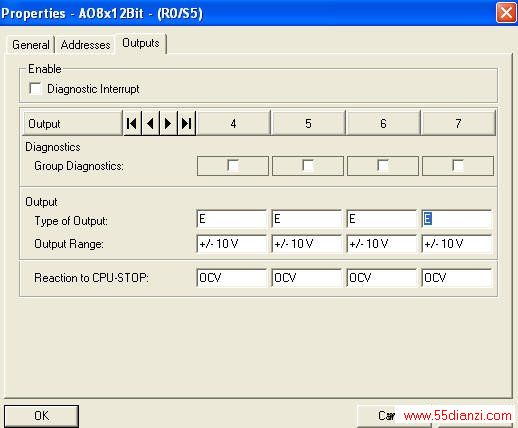The image size is (518, 428).
Task: Go to next output channel arrow
Action: point(168,124)
